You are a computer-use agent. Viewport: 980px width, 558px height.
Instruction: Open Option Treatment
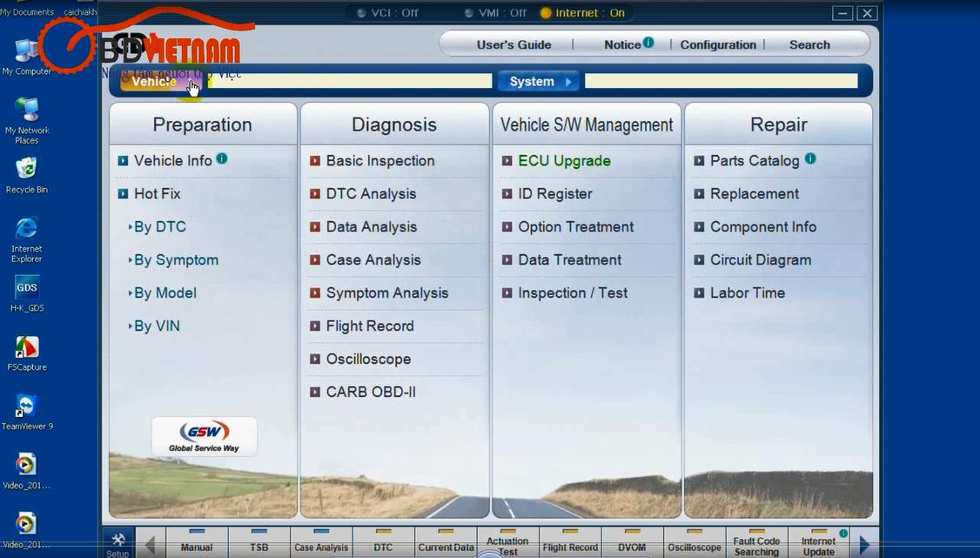click(x=575, y=227)
